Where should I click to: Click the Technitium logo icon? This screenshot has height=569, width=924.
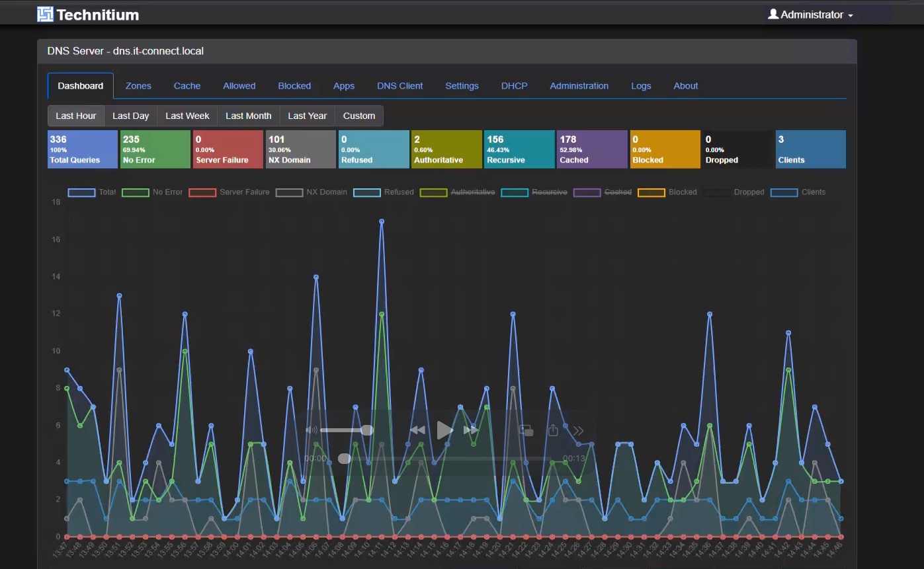45,14
